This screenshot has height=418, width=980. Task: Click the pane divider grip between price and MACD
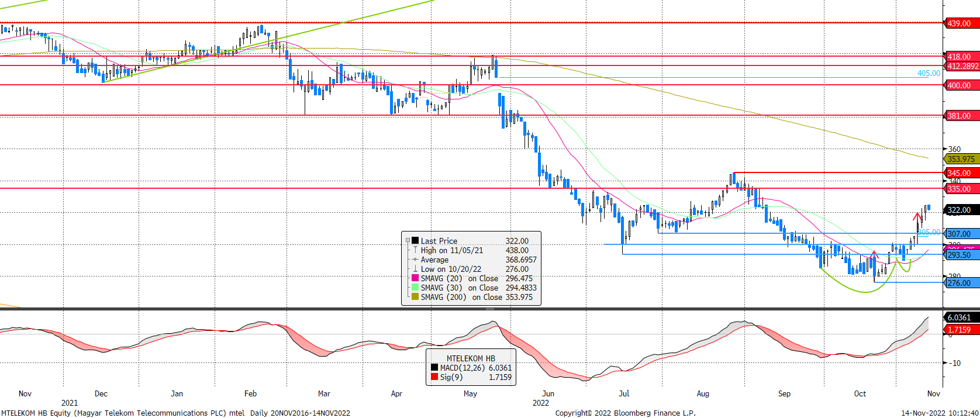[x=490, y=308]
